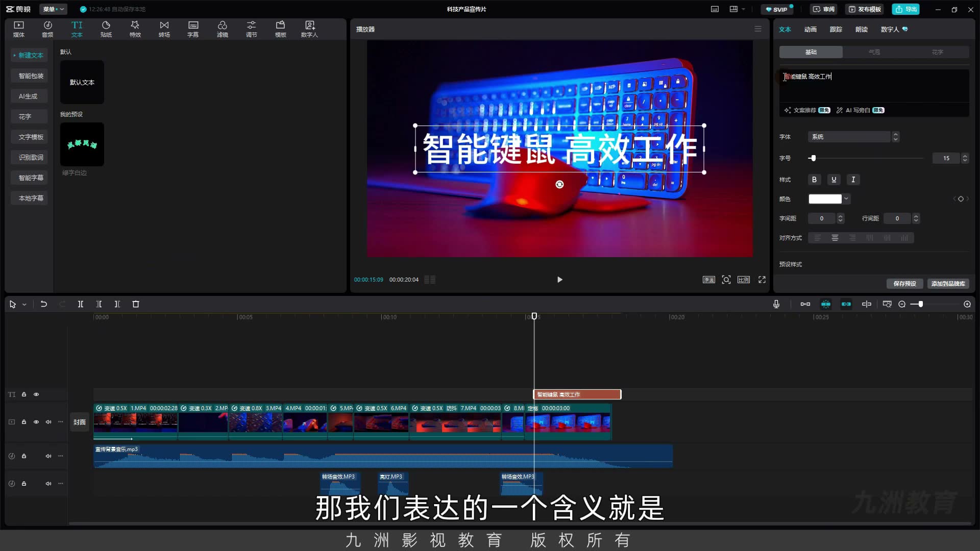Open the 媒体 media panel
Screen dimensions: 980x551
pos(19,29)
